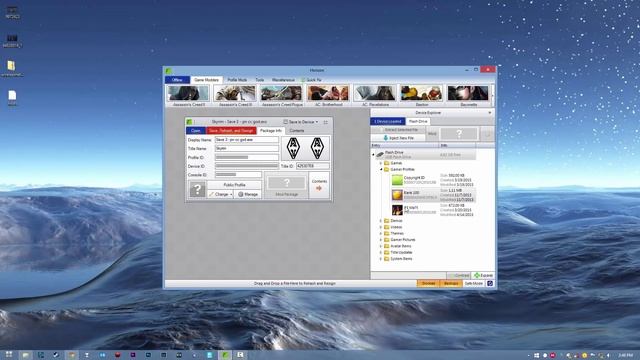
Task: Click the Skyrim package thumbnail image
Action: (305, 148)
